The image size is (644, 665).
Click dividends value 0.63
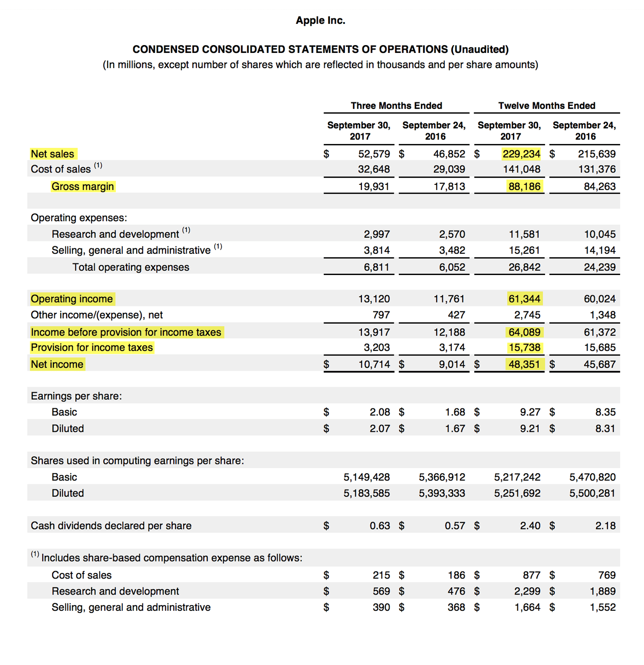pyautogui.click(x=380, y=526)
